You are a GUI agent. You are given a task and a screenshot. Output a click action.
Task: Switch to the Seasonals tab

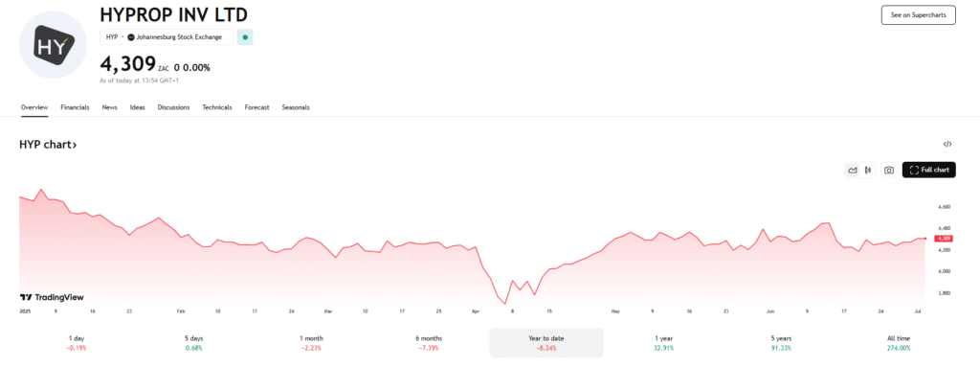tap(296, 107)
